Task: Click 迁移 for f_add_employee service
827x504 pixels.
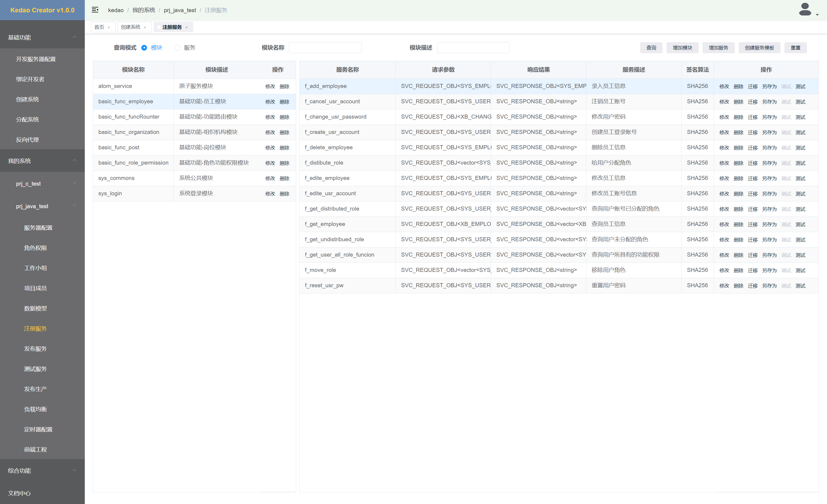Action: tap(752, 87)
